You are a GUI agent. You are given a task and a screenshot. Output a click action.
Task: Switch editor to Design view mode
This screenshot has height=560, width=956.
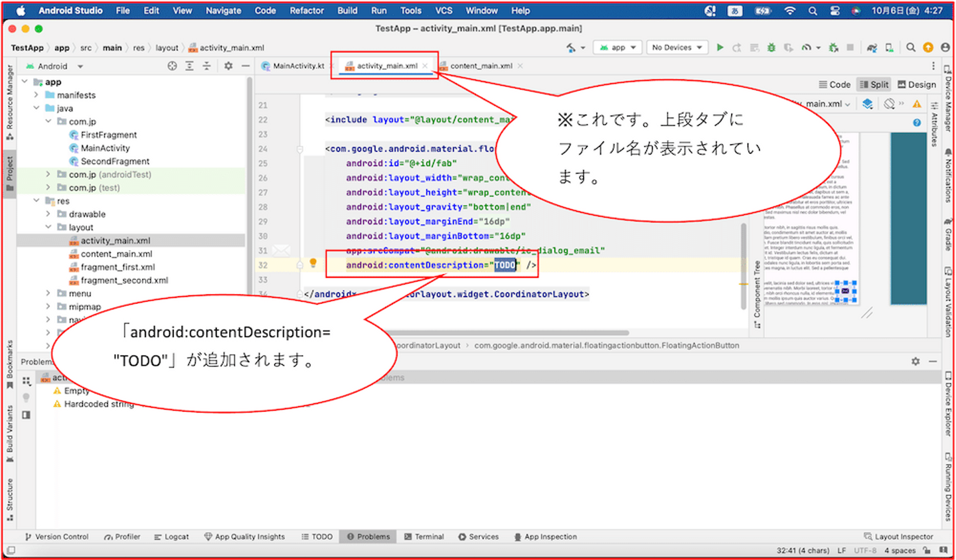coord(917,85)
